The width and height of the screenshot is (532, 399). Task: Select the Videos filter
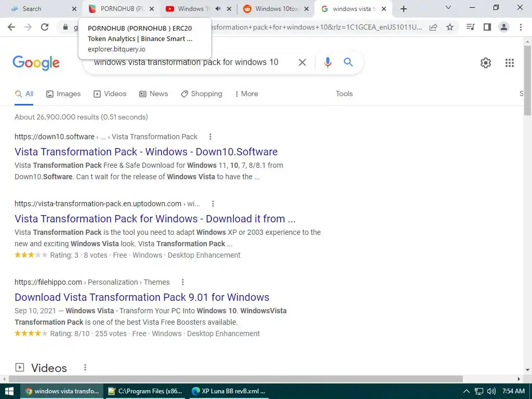(x=110, y=94)
